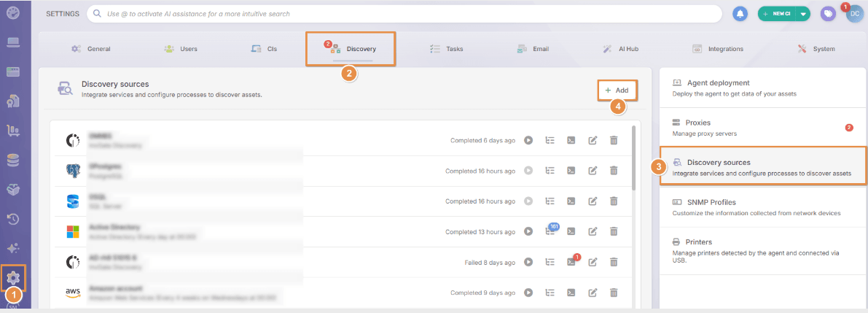Open the purple tags icon
This screenshot has height=313, width=868.
tap(828, 14)
